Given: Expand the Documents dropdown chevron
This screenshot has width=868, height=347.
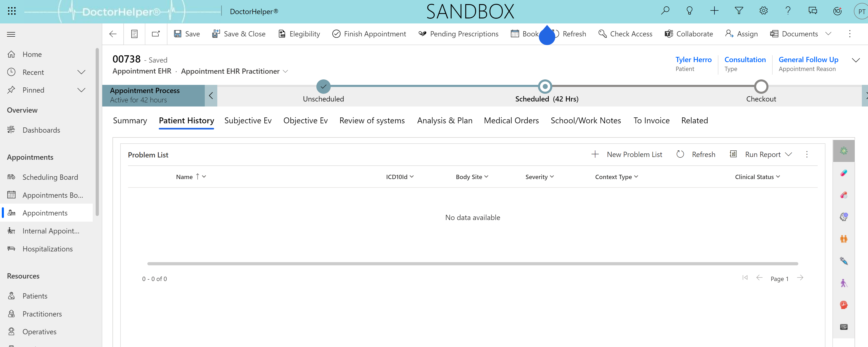Looking at the screenshot, I should (829, 34).
